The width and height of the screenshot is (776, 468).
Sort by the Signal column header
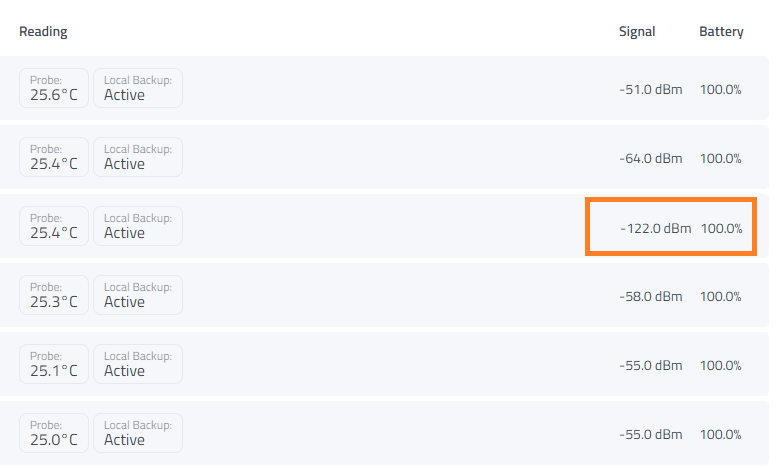pos(637,32)
